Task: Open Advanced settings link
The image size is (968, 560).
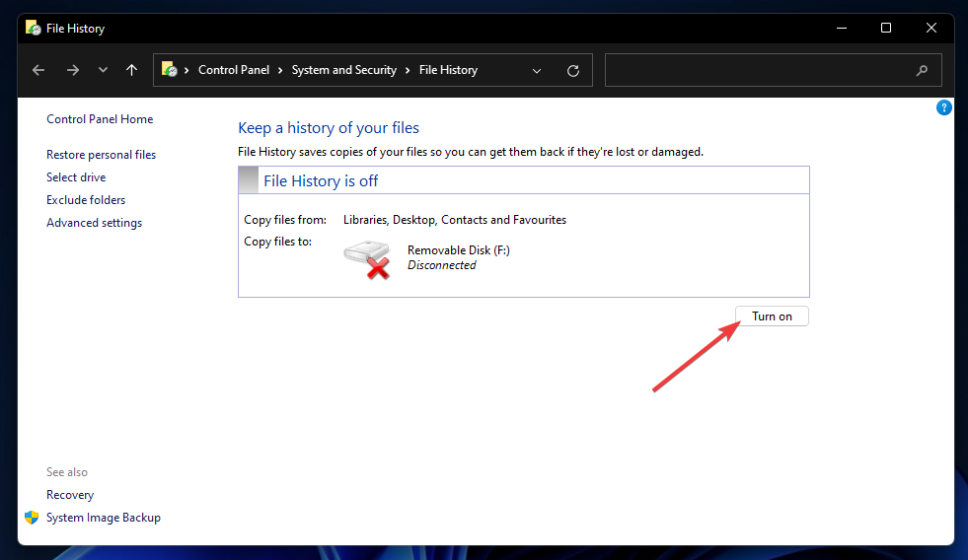Action: (x=94, y=223)
